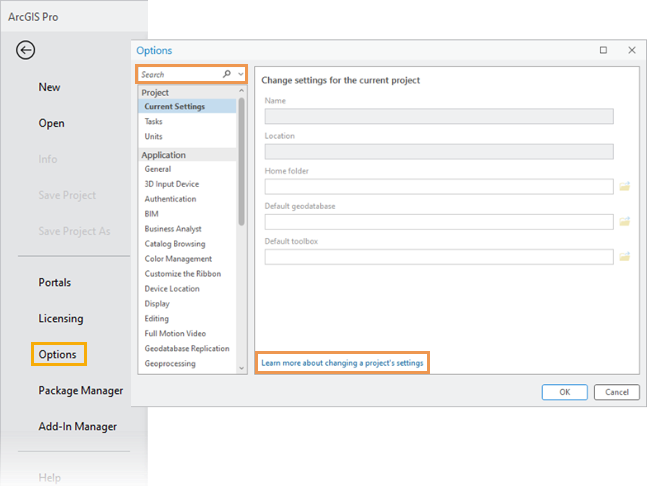Select the BIM options item
Image resolution: width=647 pixels, height=486 pixels.
(151, 214)
